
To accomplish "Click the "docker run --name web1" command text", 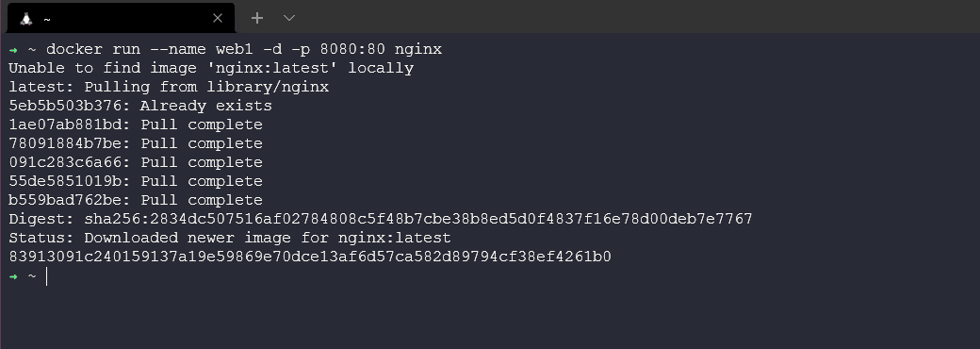I will pos(150,49).
